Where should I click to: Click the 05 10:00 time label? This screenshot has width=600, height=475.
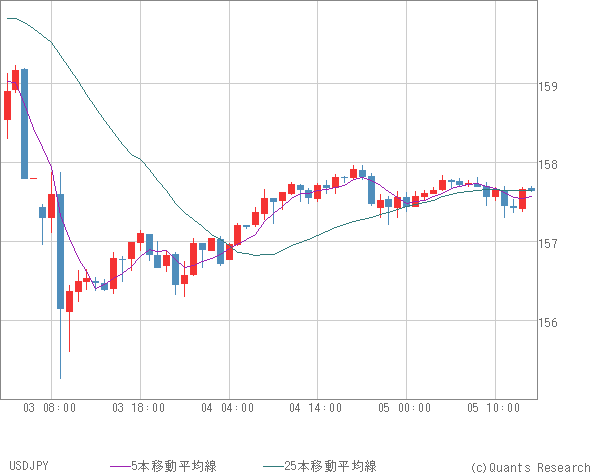click(x=494, y=408)
